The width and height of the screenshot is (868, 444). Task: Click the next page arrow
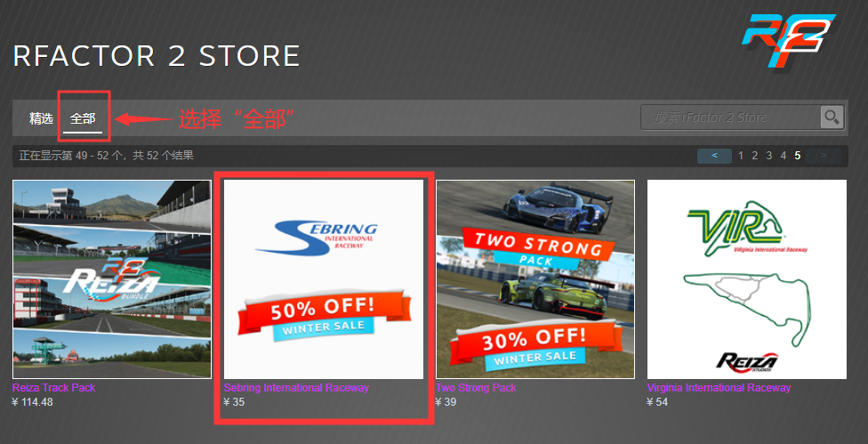pyautogui.click(x=824, y=156)
